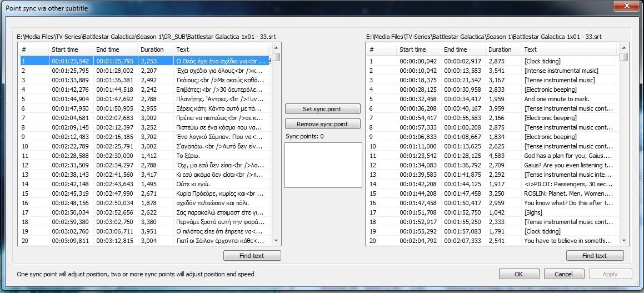
Task: Select right row 3 [Tense instrumental music]
Action: pyautogui.click(x=492, y=80)
